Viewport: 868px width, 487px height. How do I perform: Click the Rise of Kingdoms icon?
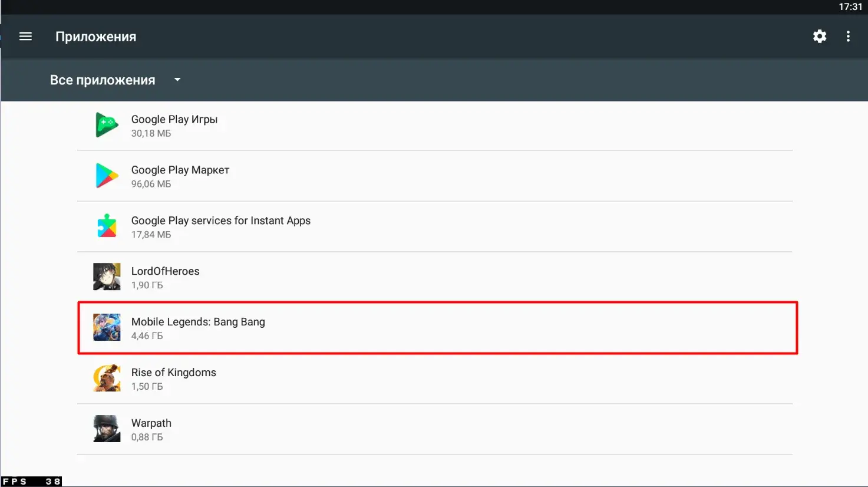107,378
